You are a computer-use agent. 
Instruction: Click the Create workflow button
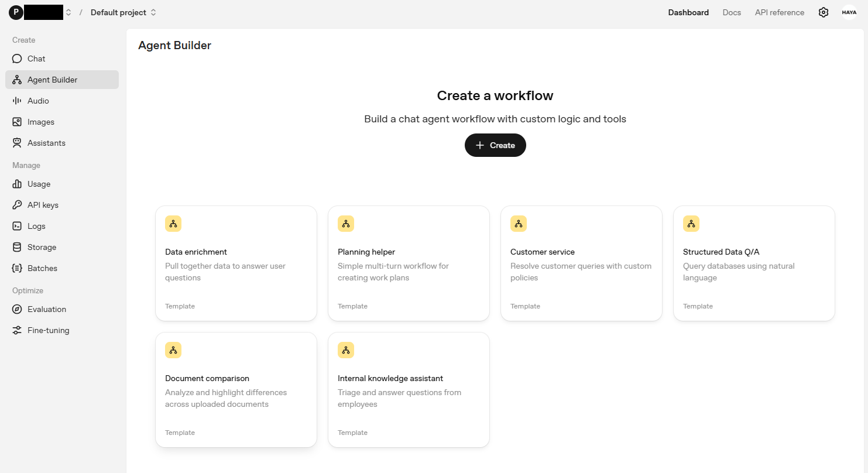[495, 145]
